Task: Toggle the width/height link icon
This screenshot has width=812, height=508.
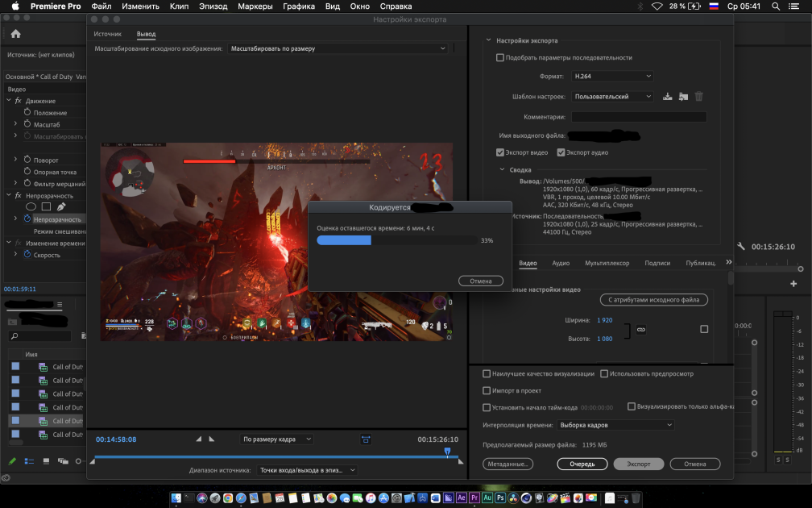Action: [x=641, y=329]
